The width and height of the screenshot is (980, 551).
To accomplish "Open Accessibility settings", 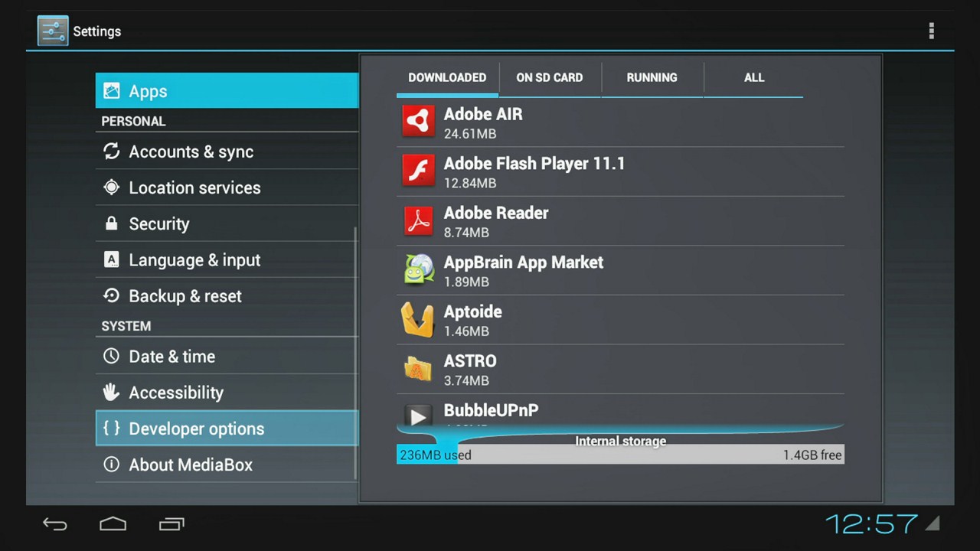I will point(227,392).
